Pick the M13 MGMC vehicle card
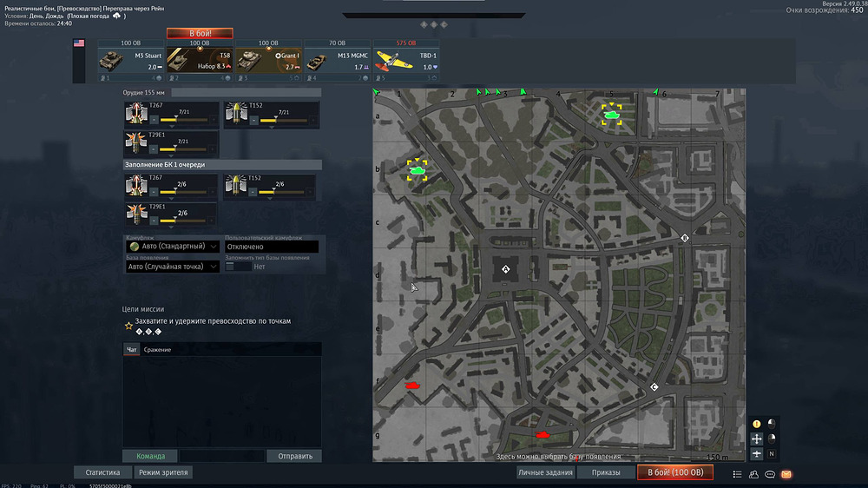Image resolution: width=868 pixels, height=488 pixels. pos(338,59)
